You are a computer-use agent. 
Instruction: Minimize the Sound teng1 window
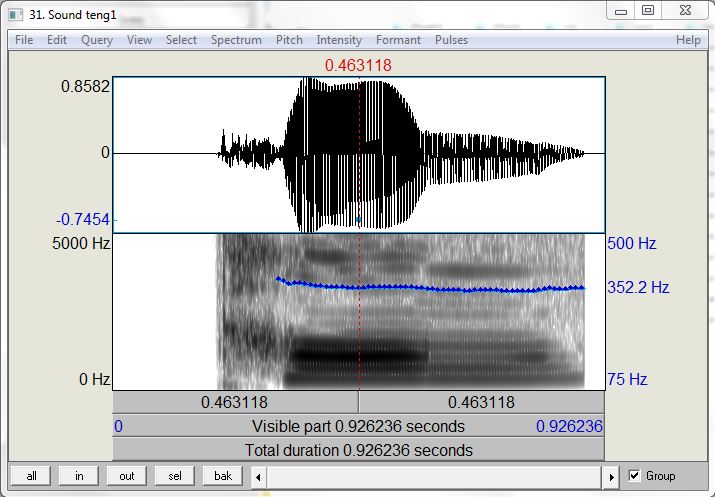pos(621,10)
